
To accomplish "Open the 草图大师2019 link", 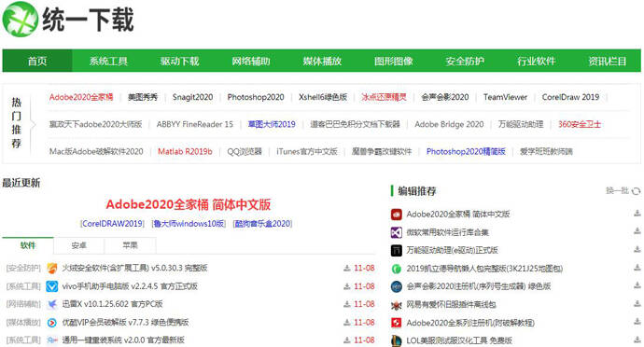I will pyautogui.click(x=272, y=124).
